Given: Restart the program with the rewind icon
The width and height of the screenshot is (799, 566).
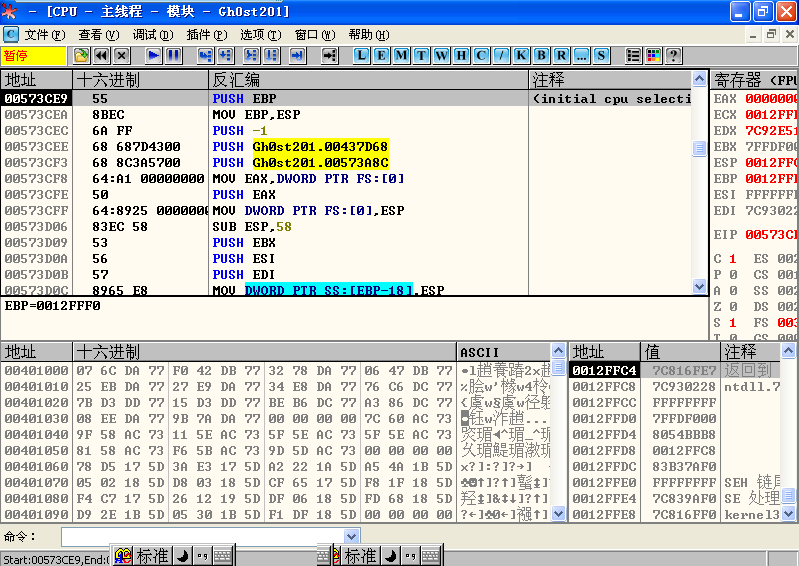Looking at the screenshot, I should (101, 56).
